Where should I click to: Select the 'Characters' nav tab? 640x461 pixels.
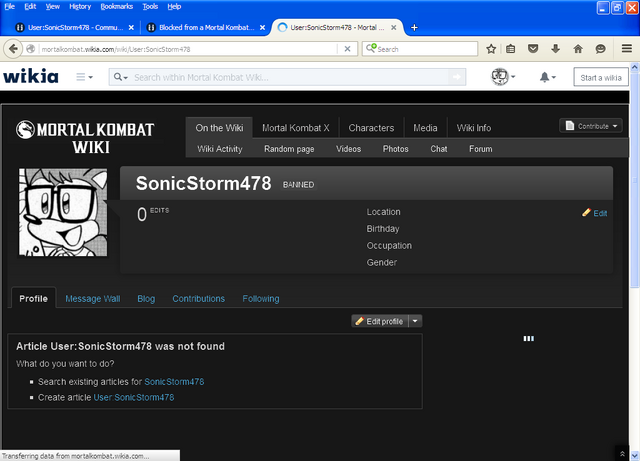371,128
